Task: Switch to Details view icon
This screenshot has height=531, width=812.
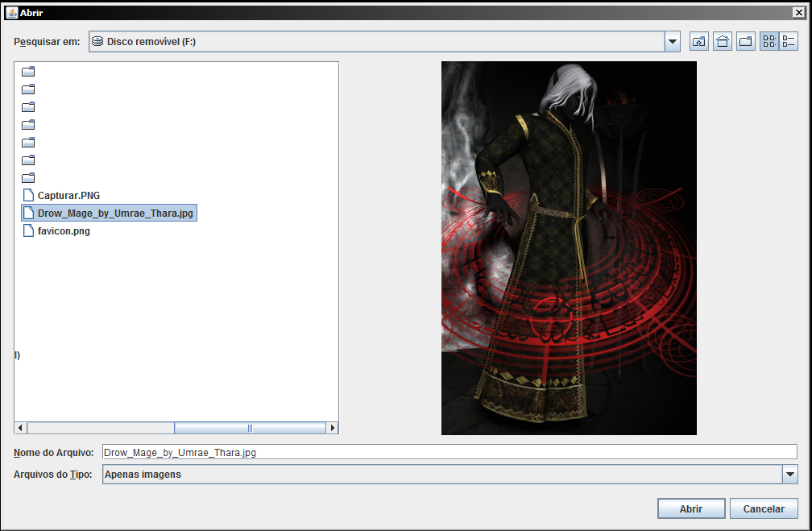Action: (789, 41)
